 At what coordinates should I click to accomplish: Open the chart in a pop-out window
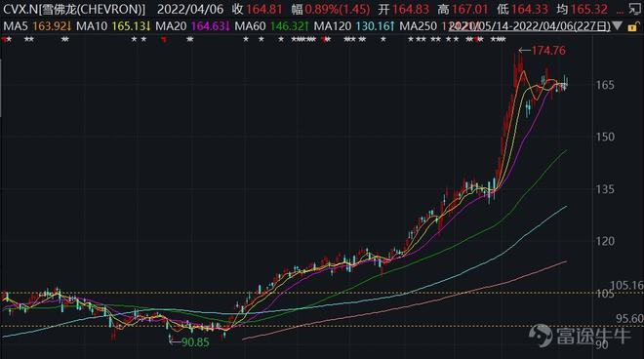[x=636, y=9]
